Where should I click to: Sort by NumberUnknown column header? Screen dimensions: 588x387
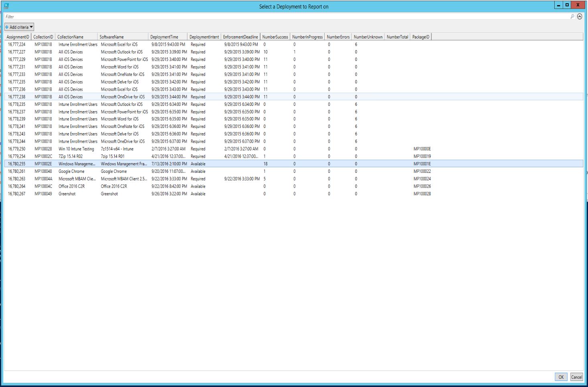pos(368,37)
